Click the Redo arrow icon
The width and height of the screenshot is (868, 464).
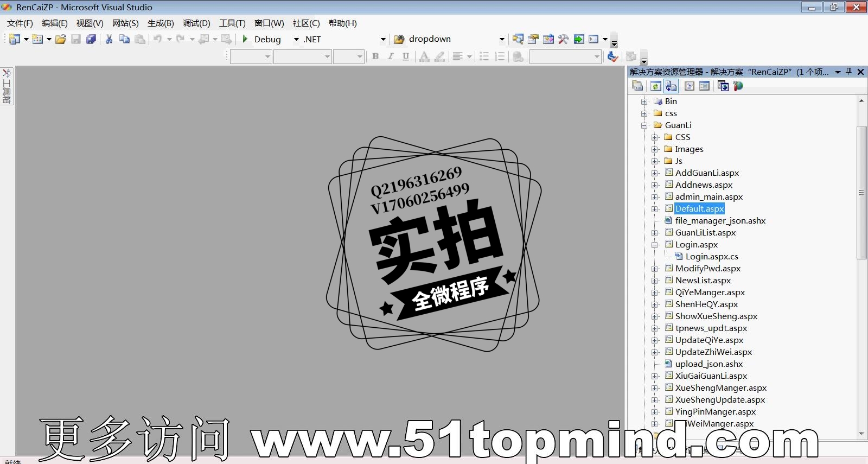[180, 39]
